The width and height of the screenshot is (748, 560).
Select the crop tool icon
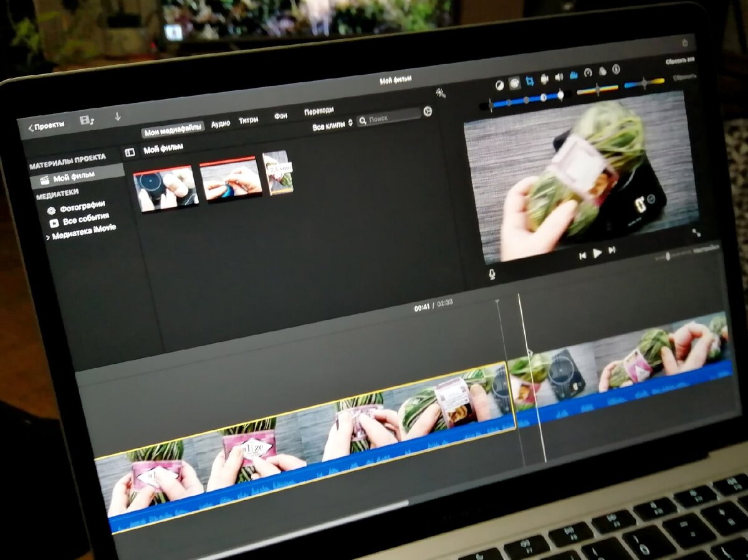click(530, 81)
